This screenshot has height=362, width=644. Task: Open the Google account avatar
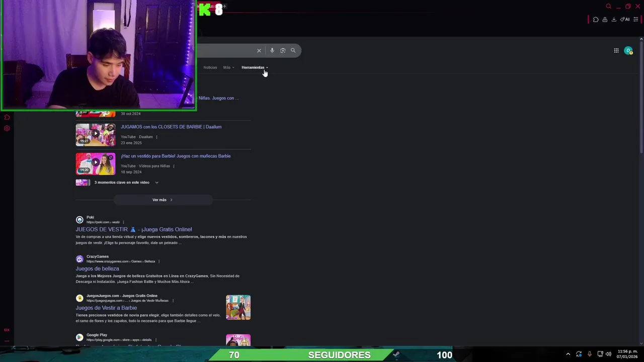(628, 50)
